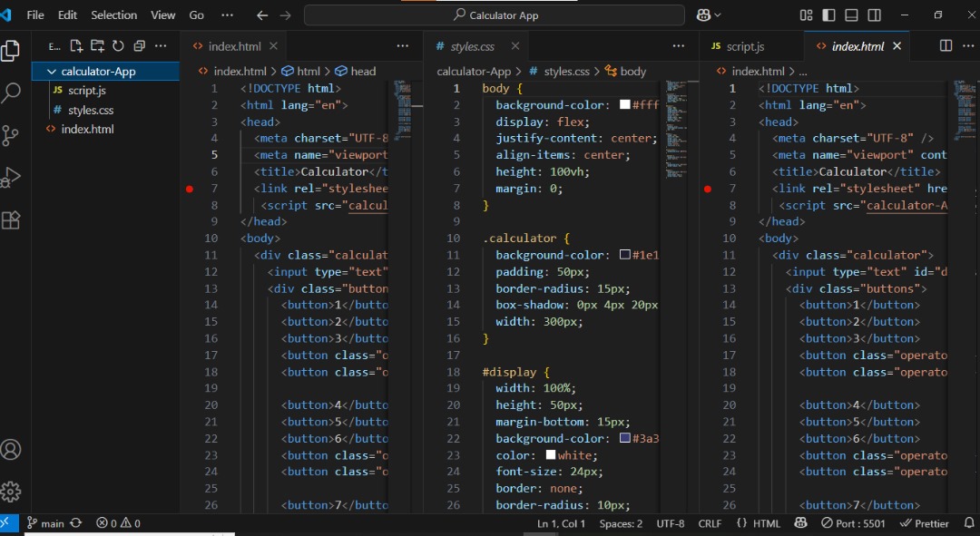Viewport: 980px width, 536px height.
Task: Open the Accounts menu icon
Action: click(x=11, y=450)
